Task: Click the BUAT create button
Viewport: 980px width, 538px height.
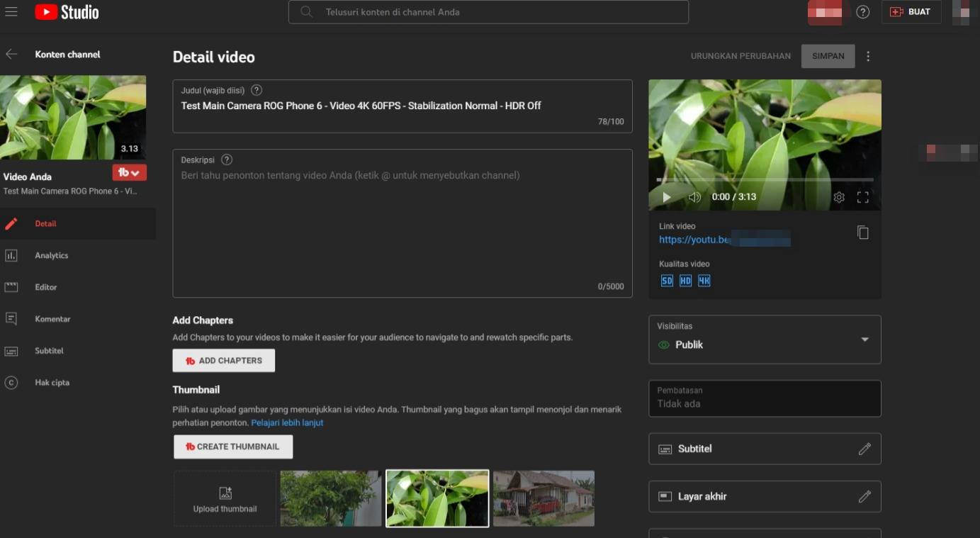Action: [911, 12]
